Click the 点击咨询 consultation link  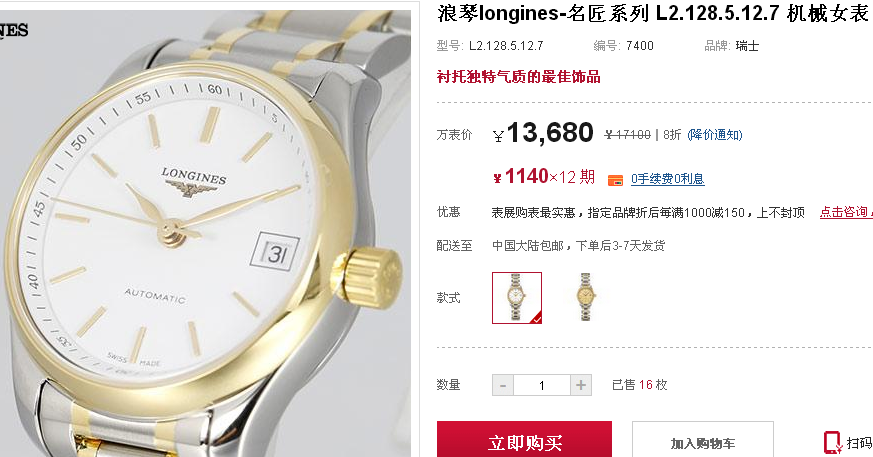coord(846,212)
